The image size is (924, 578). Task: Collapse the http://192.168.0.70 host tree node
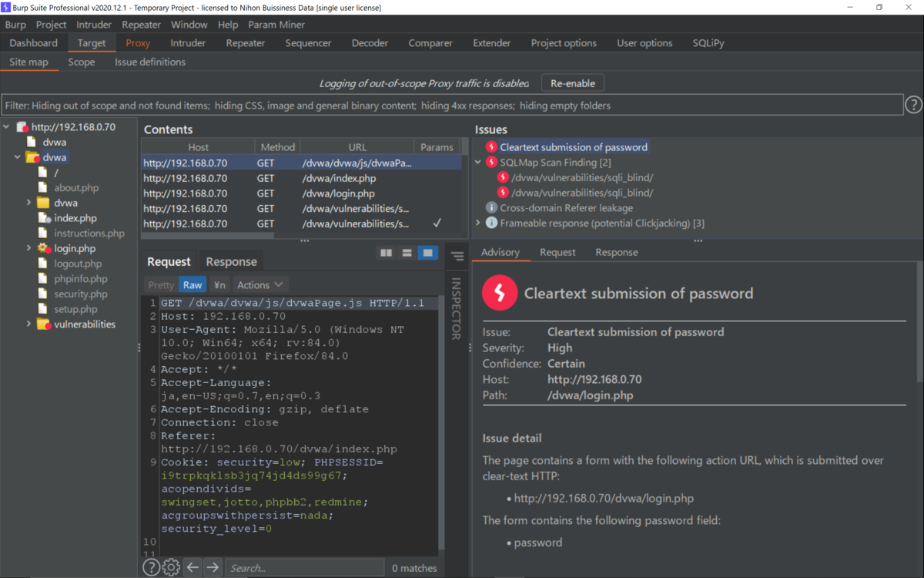click(x=7, y=127)
